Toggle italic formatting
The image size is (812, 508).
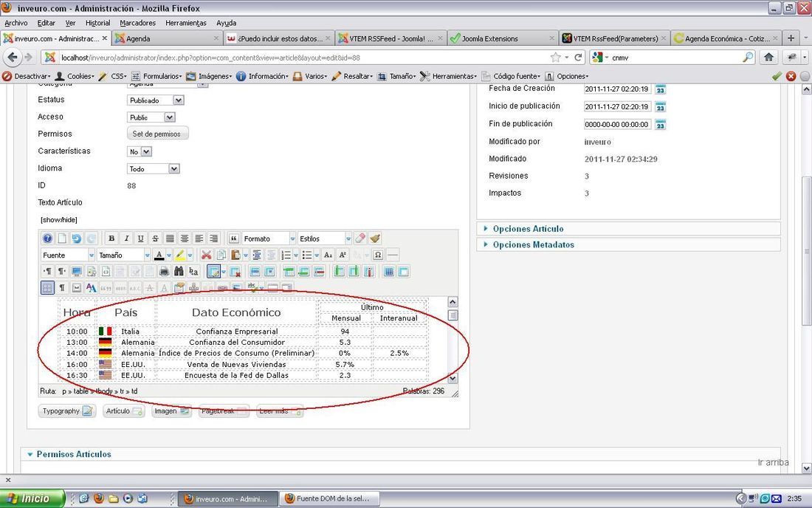[x=125, y=238]
